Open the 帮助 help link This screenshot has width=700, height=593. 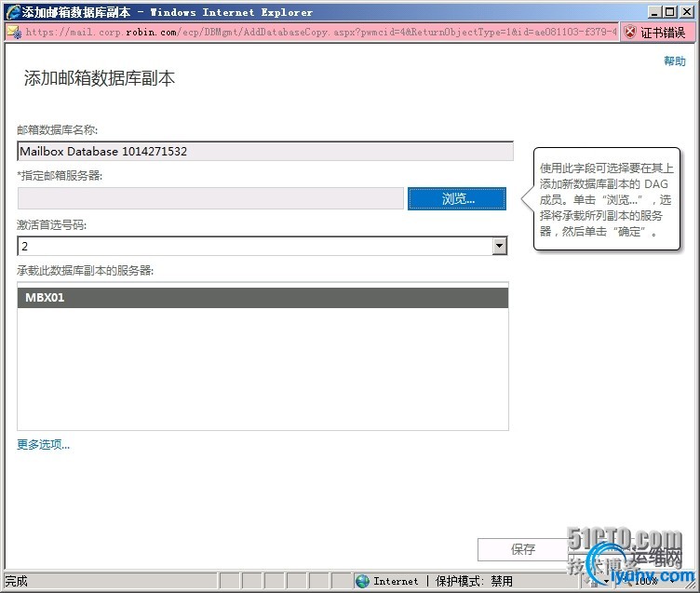point(675,61)
